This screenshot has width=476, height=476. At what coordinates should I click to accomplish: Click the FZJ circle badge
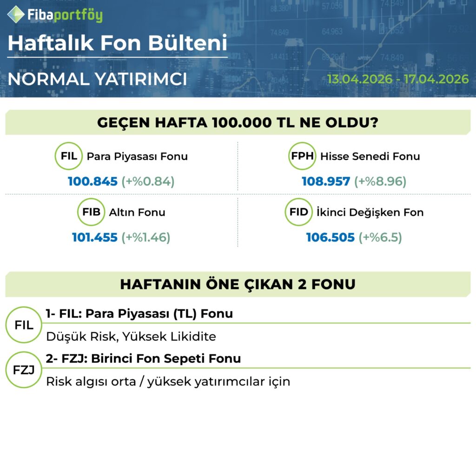point(24,370)
